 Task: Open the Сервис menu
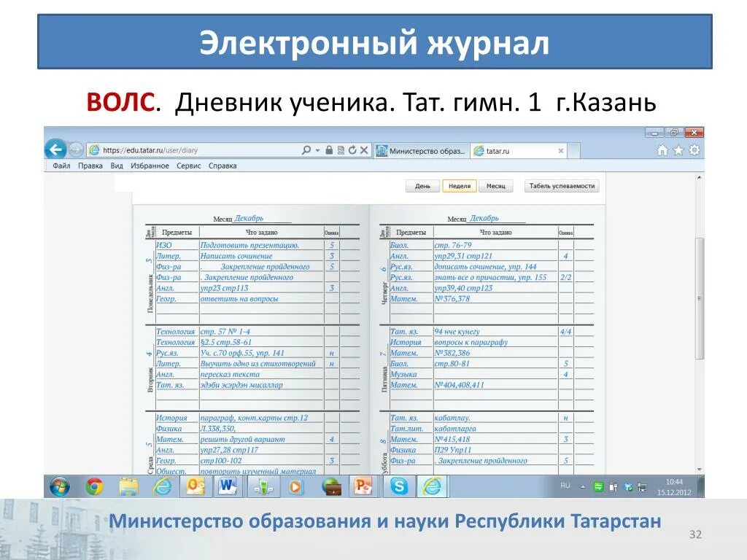click(189, 166)
